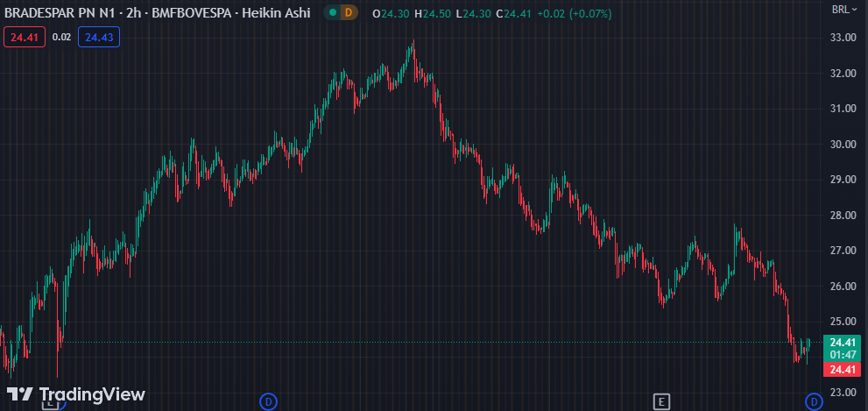Click the red sell price 24.41 button in legend
This screenshot has height=411, width=868.
click(25, 37)
